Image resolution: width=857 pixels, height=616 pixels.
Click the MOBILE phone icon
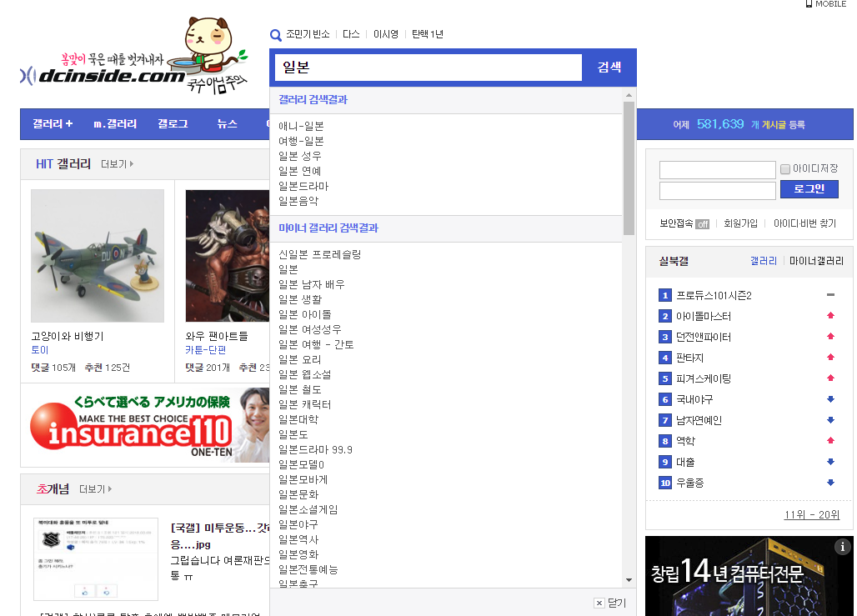pos(809,4)
